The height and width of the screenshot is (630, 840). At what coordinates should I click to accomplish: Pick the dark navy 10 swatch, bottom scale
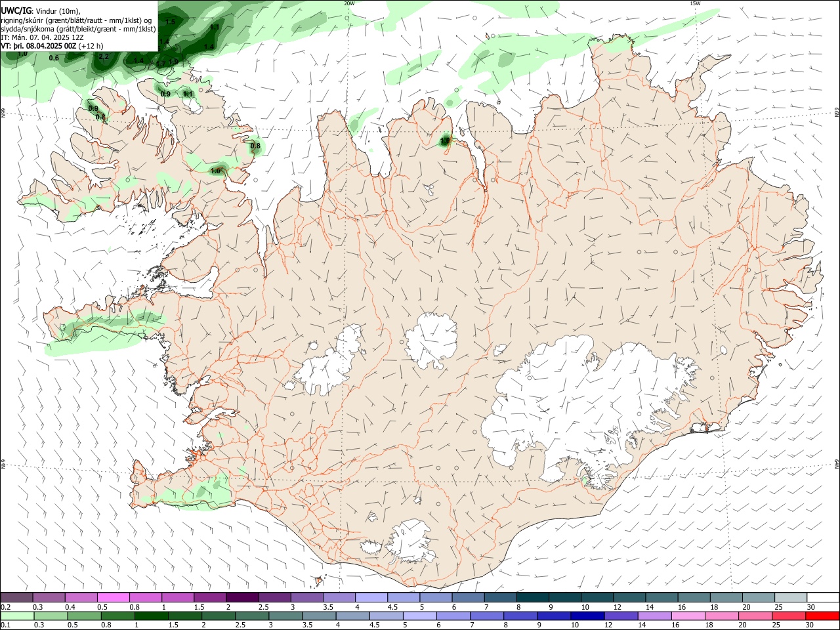(586, 616)
